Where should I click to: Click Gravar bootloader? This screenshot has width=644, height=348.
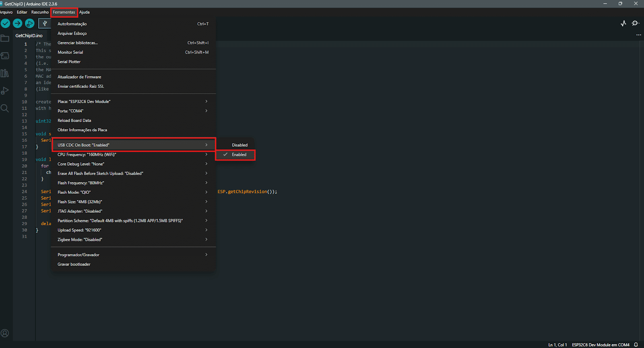(x=74, y=264)
